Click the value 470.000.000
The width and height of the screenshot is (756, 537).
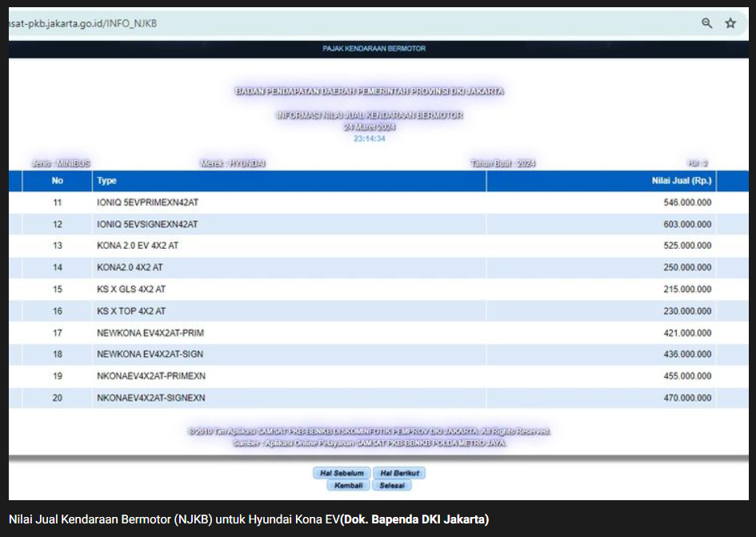tap(687, 398)
